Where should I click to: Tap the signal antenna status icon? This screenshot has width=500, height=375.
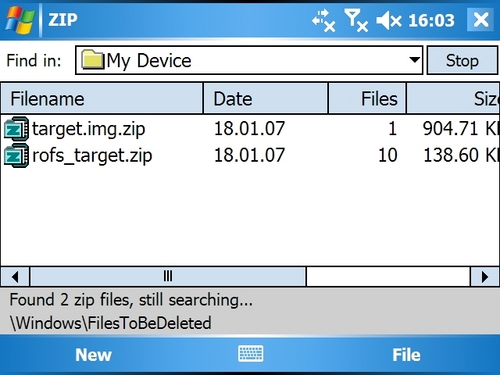[x=356, y=21]
